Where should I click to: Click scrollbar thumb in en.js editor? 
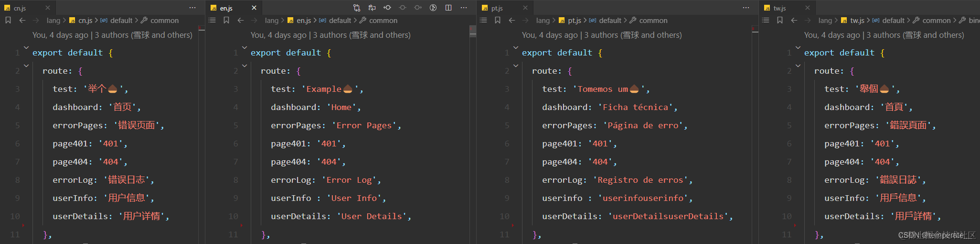pyautogui.click(x=473, y=31)
